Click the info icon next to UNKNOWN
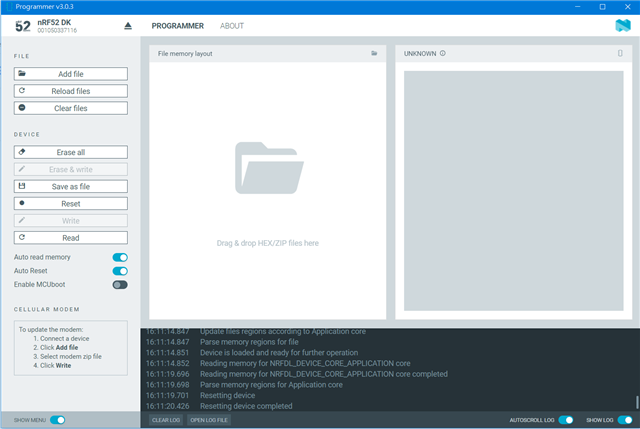Screen dimensions: 640x429 click(443, 53)
